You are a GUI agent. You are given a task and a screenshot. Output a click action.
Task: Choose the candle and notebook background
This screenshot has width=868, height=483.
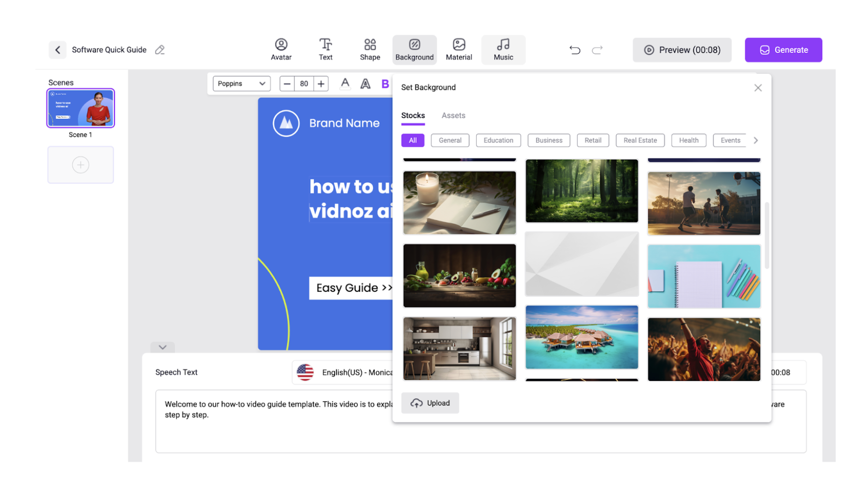460,203
